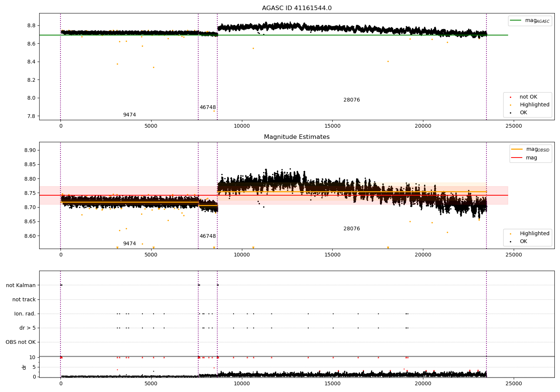Select 'OK' legend entry in top plot

(x=523, y=113)
